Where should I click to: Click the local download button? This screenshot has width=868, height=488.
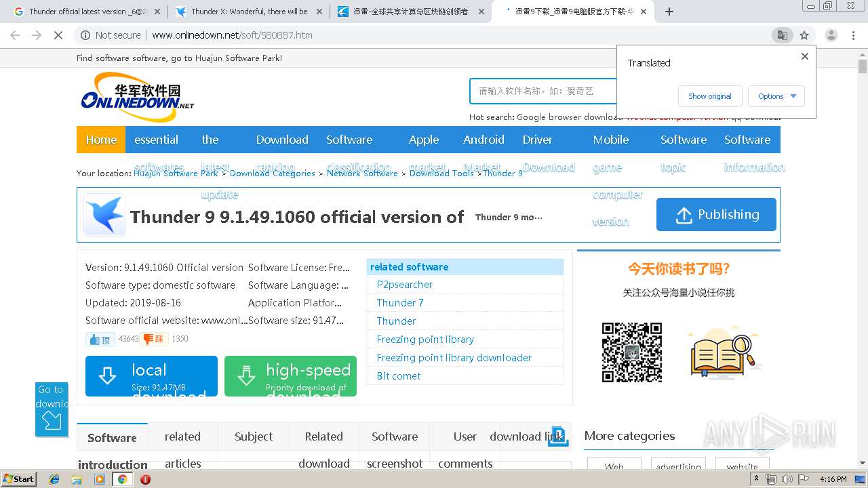pyautogui.click(x=151, y=376)
